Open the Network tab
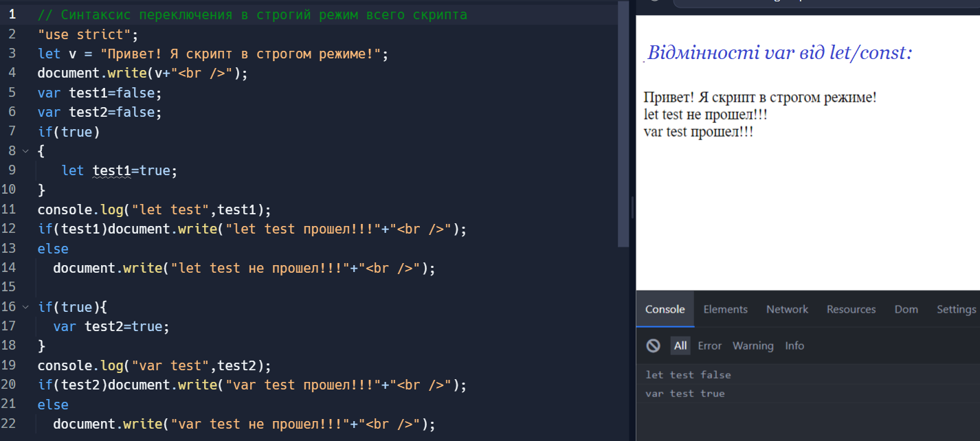The image size is (980, 441). (x=787, y=309)
